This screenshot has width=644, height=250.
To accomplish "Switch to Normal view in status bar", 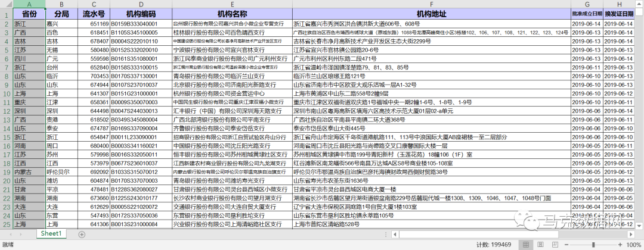I will pos(525,245).
